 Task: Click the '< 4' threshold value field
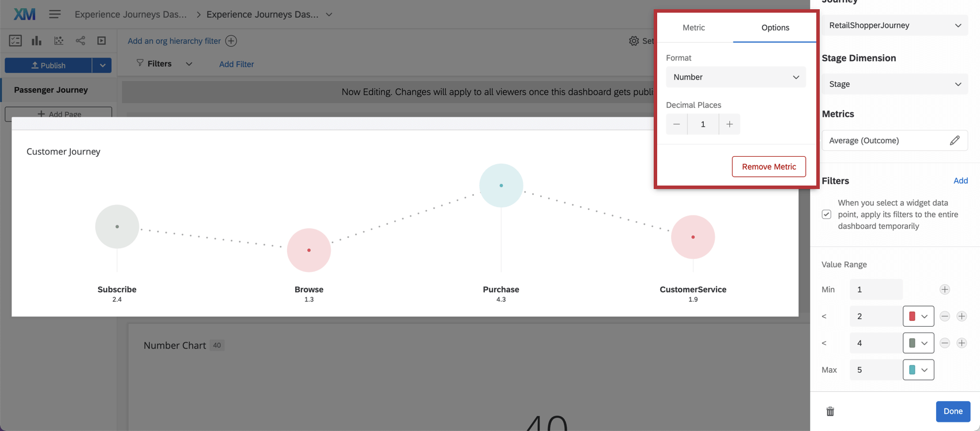point(876,343)
